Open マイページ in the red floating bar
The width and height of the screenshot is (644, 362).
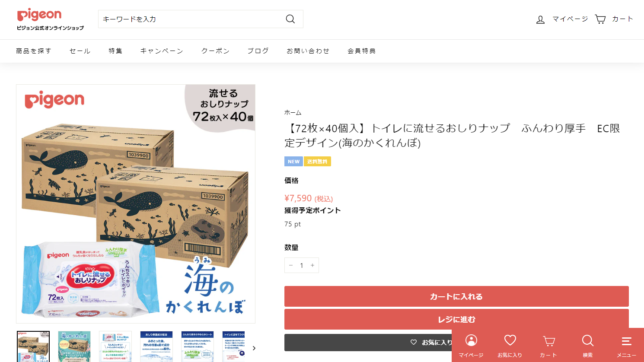[471, 345]
